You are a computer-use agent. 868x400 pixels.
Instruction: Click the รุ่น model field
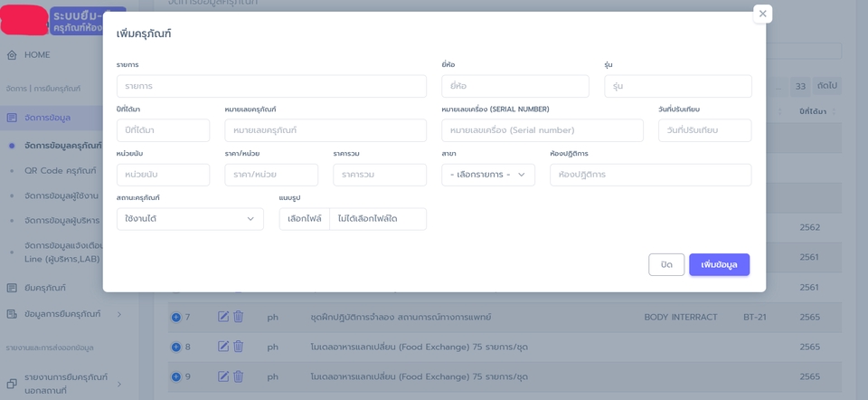click(677, 87)
